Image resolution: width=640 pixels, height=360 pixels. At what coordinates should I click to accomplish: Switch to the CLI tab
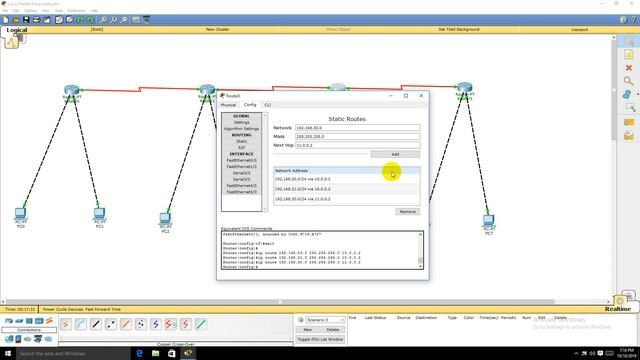(x=267, y=105)
